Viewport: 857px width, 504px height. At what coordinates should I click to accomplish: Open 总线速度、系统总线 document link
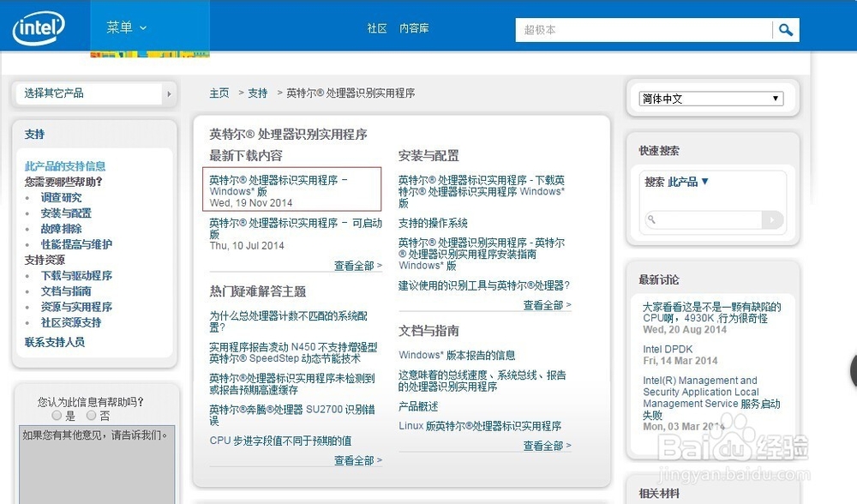(x=482, y=381)
